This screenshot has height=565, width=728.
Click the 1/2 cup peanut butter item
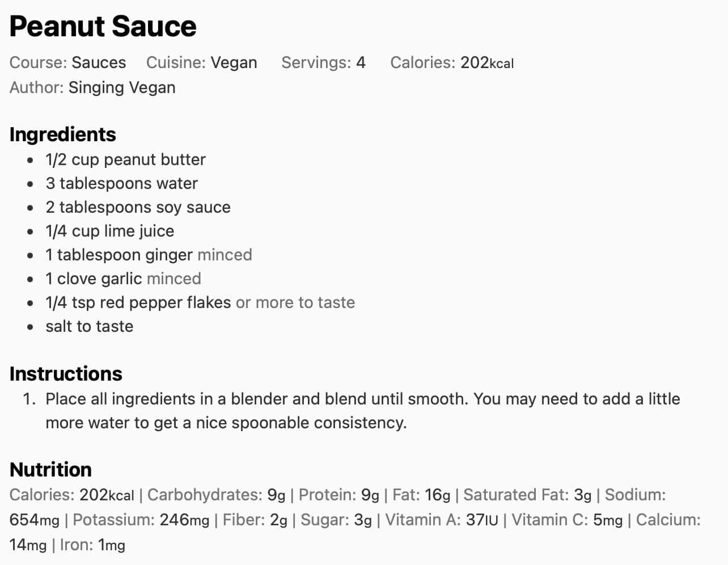(x=125, y=159)
